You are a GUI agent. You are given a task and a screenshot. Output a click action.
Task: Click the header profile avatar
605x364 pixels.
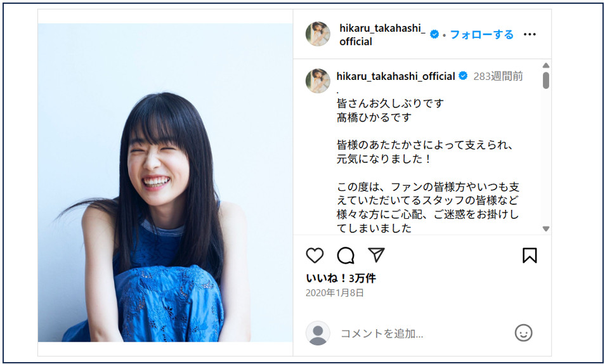pos(318,34)
